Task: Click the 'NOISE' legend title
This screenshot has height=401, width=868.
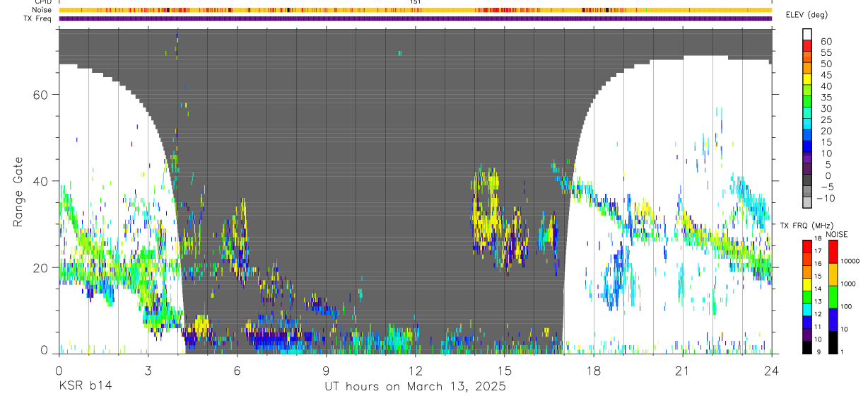Action: pyautogui.click(x=837, y=234)
